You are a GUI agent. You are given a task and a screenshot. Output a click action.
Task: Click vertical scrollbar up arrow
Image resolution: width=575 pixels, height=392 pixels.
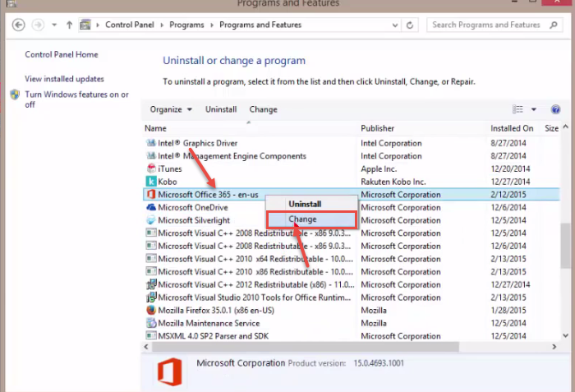565,127
